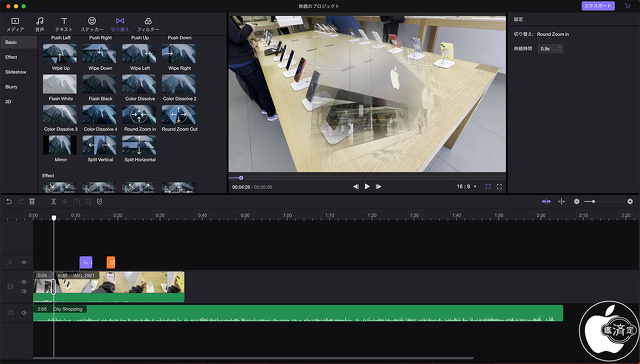Open the フィルター filter tab

(x=148, y=24)
